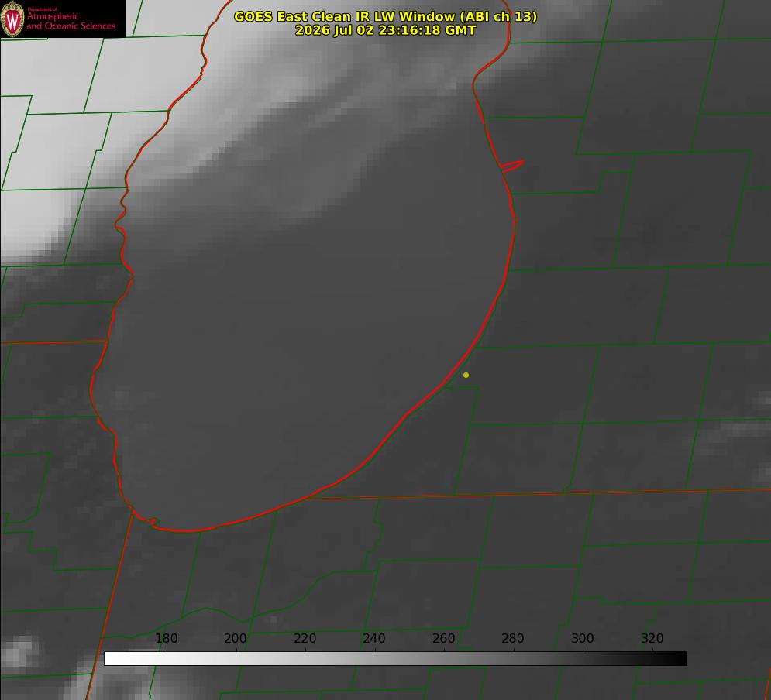Screen dimensions: 771x700
Task: Click the 220 tick label on colorbar
Action: coord(305,638)
